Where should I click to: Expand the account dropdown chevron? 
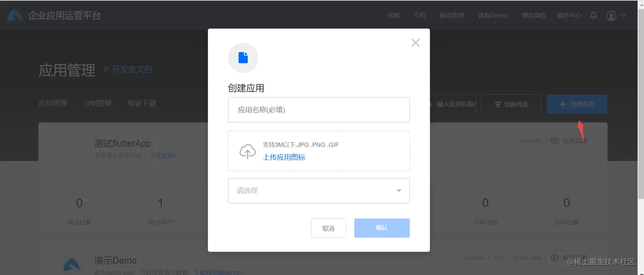coord(624,16)
